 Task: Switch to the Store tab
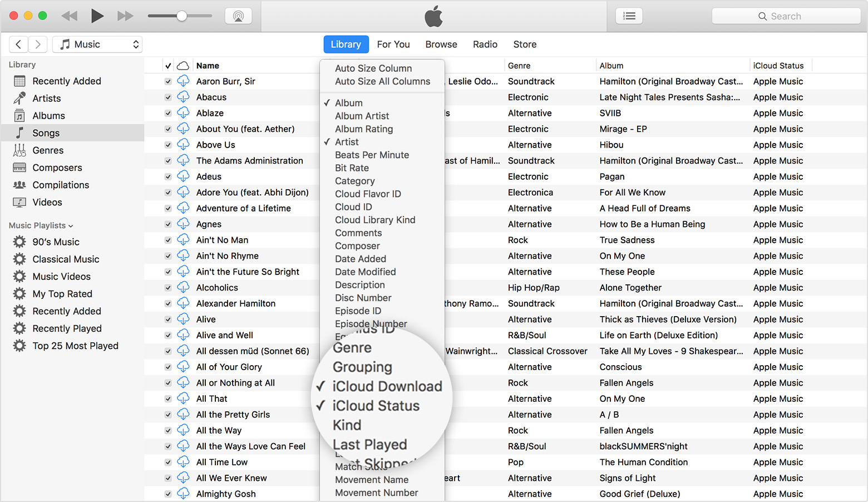(x=525, y=45)
